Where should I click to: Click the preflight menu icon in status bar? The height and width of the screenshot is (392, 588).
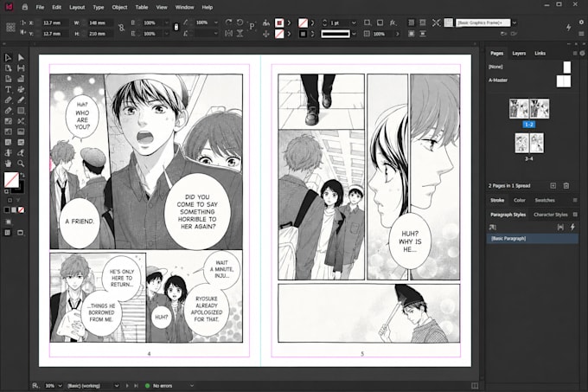(x=192, y=386)
